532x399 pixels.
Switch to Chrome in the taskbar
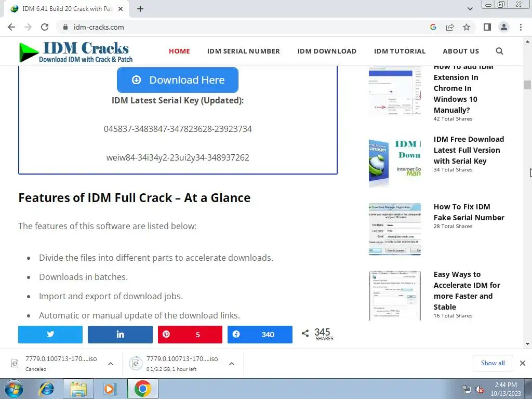coord(142,389)
